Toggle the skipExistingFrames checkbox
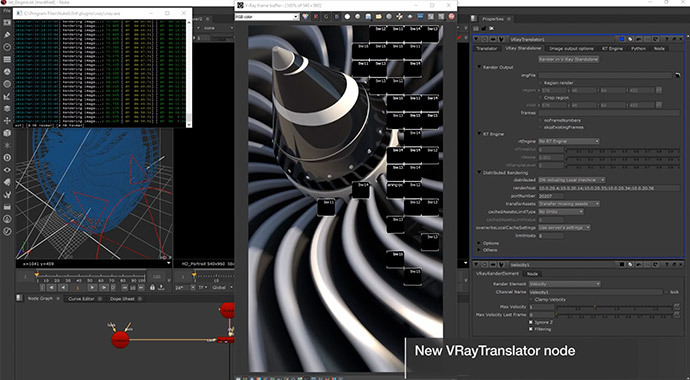 coord(540,127)
